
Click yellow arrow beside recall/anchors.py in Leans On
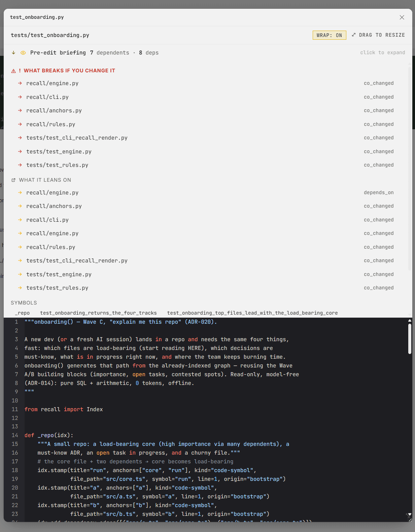20,206
